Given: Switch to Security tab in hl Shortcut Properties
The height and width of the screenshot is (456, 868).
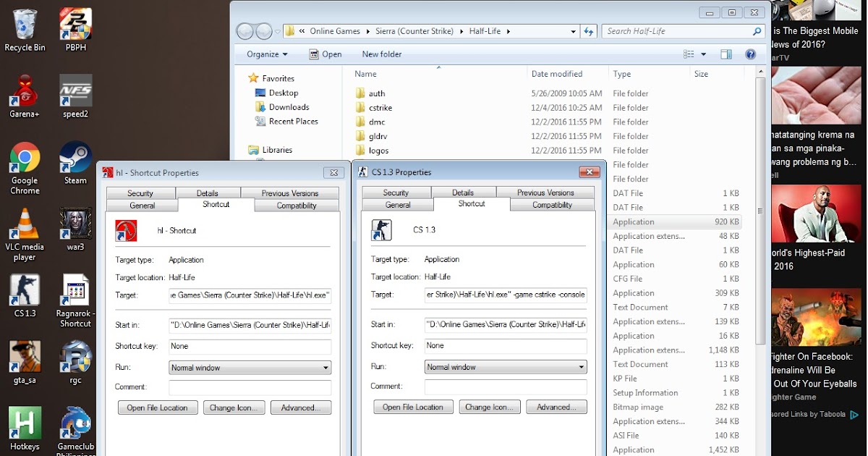Looking at the screenshot, I should tap(140, 193).
